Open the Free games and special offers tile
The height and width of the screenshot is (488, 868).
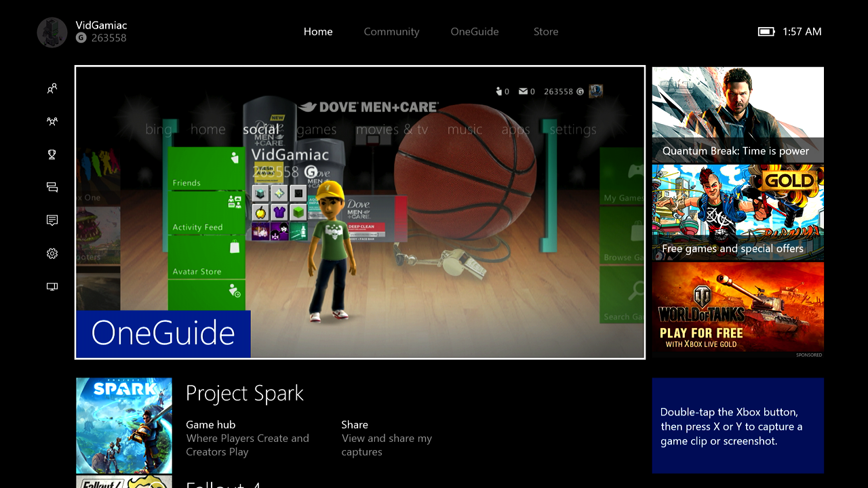coord(738,212)
